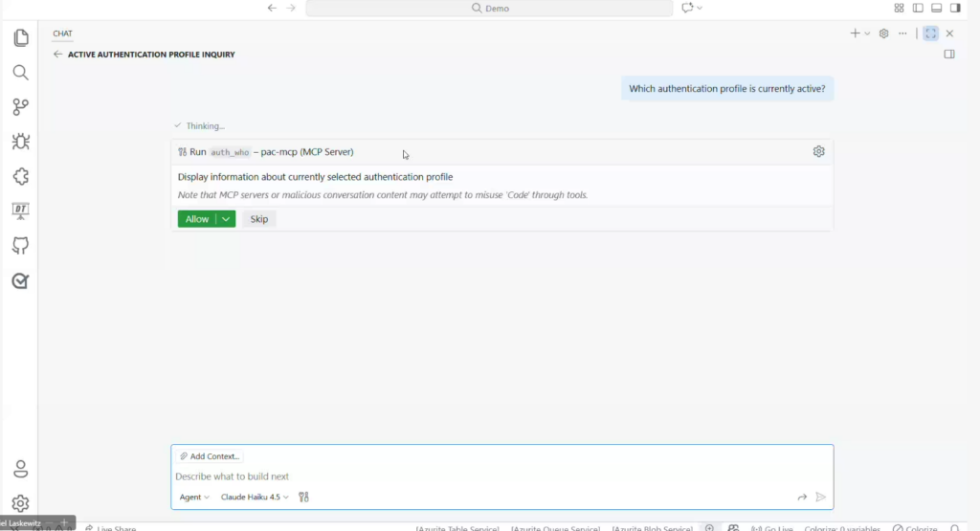Click Azurite Table Service in status bar
980x531 pixels.
coord(457,528)
